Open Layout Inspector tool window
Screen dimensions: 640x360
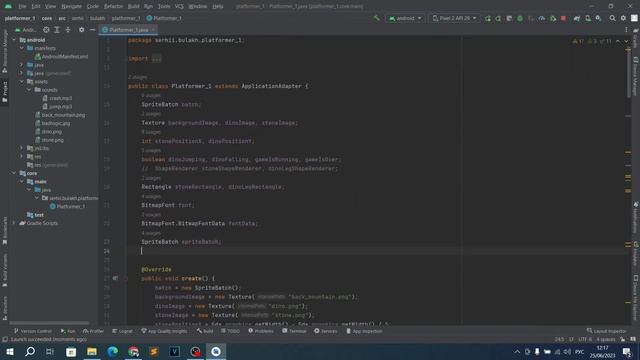tap(607, 331)
